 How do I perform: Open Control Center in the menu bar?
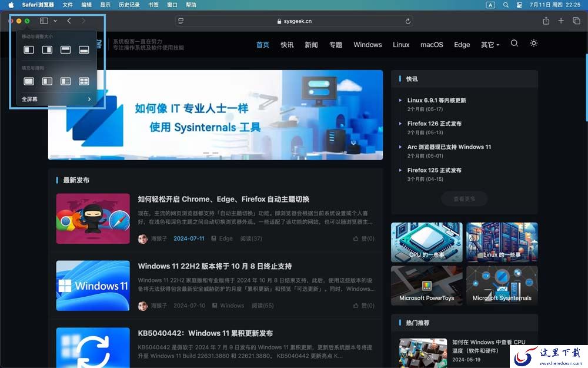519,5
